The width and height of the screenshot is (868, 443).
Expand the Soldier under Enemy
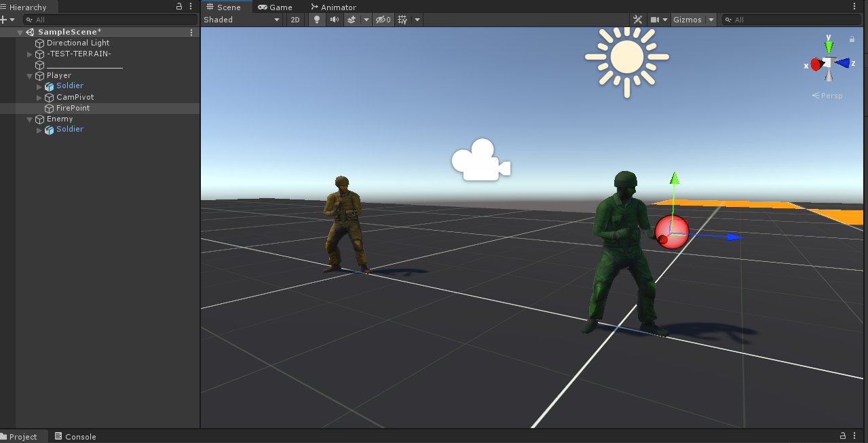39,130
